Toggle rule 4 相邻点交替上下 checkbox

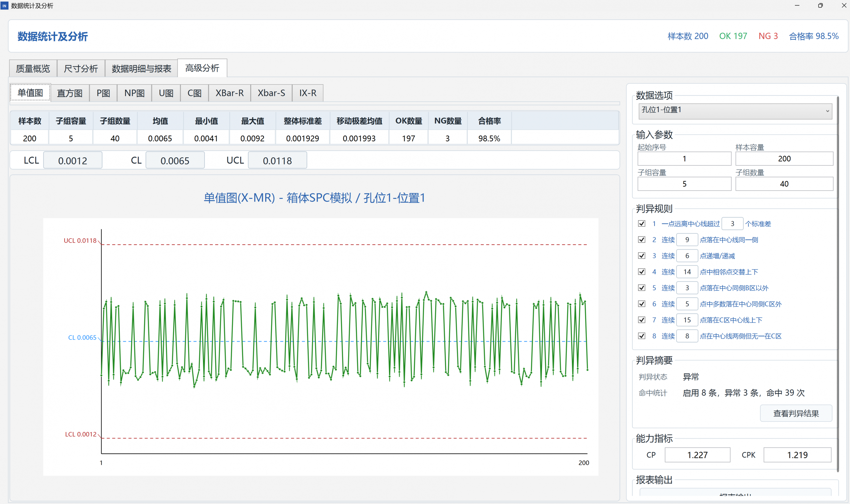coord(642,272)
